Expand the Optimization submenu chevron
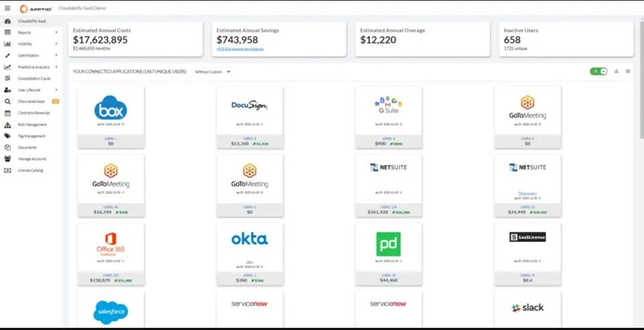The height and width of the screenshot is (330, 644). [x=56, y=56]
